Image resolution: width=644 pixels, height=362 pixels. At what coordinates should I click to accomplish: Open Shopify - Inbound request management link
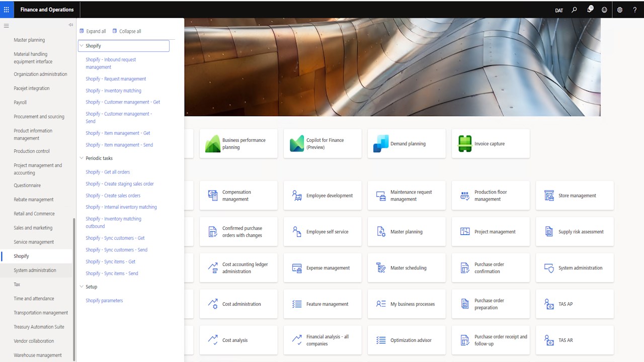click(x=111, y=63)
